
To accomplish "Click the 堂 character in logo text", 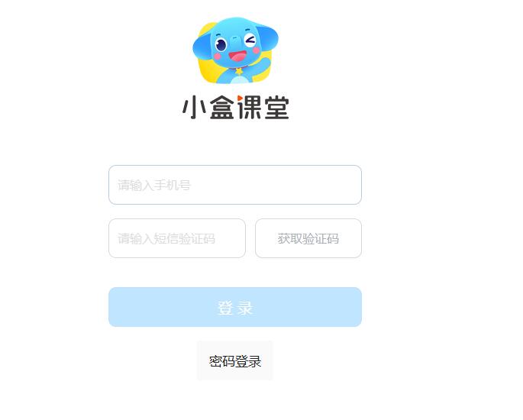I will pyautogui.click(x=277, y=108).
